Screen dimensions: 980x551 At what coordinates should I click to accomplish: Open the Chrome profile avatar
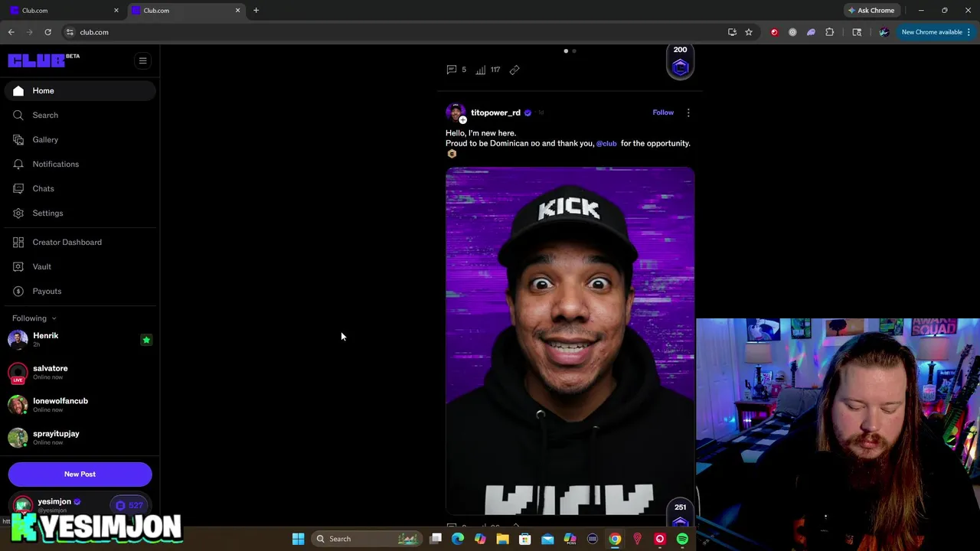pos(884,32)
